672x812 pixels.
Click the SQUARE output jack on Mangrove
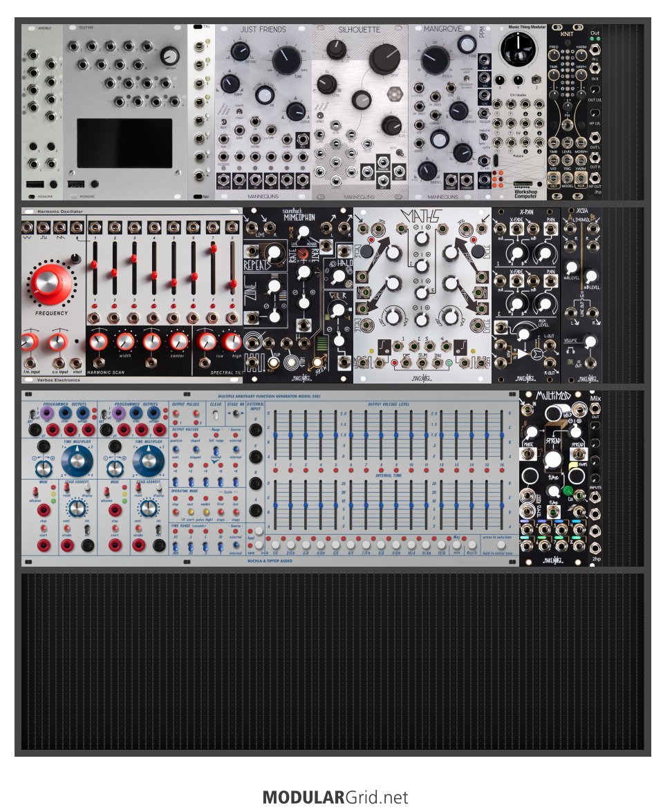pos(451,180)
